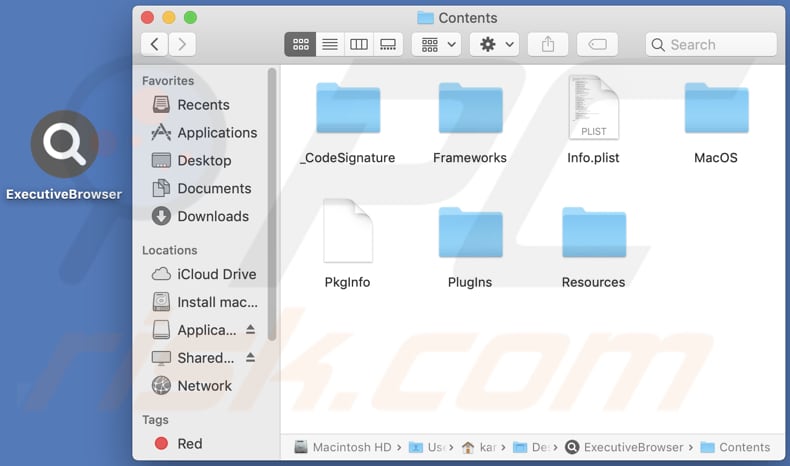This screenshot has width=790, height=466.
Task: Open the gear action menu
Action: (494, 44)
